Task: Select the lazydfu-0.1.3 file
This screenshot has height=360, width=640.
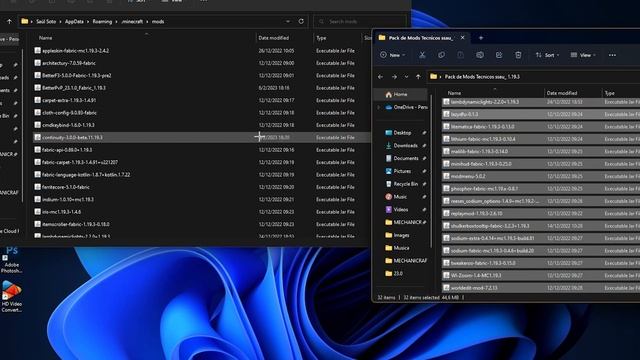Action: [x=540, y=114]
